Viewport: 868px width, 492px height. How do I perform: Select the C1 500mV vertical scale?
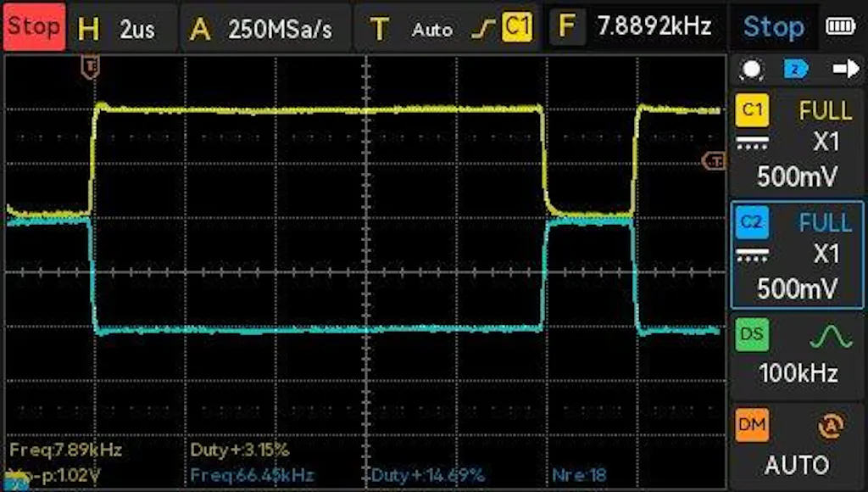(797, 176)
